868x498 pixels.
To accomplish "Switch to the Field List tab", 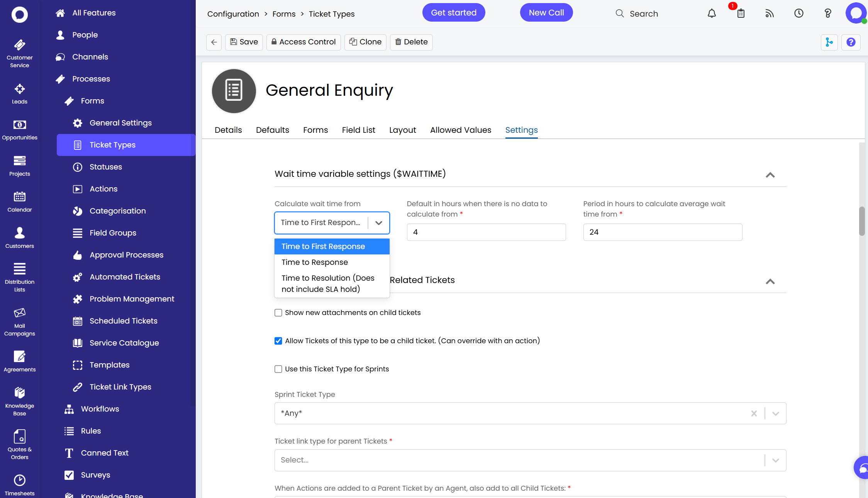I will 358,130.
